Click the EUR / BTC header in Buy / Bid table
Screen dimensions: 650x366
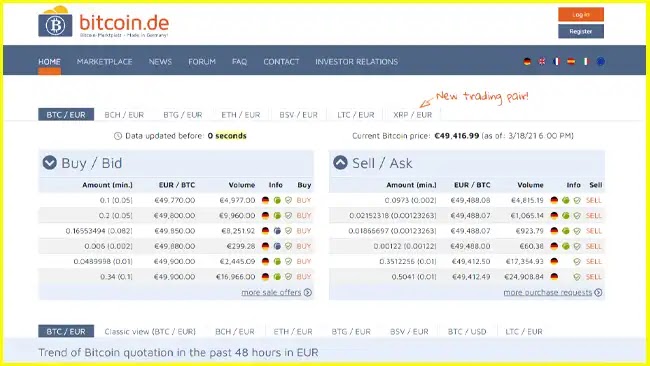[177, 185]
